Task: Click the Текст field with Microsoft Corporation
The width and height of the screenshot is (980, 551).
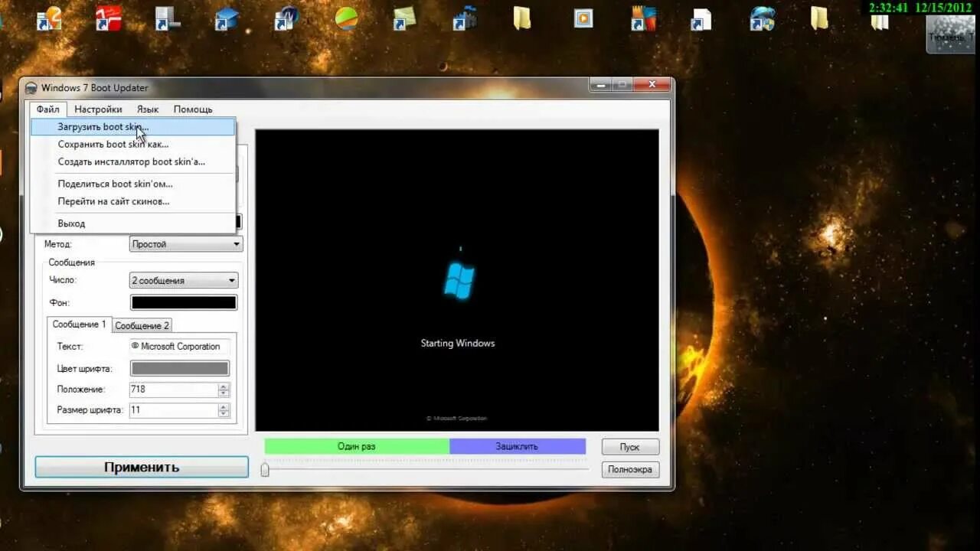Action: 180,347
